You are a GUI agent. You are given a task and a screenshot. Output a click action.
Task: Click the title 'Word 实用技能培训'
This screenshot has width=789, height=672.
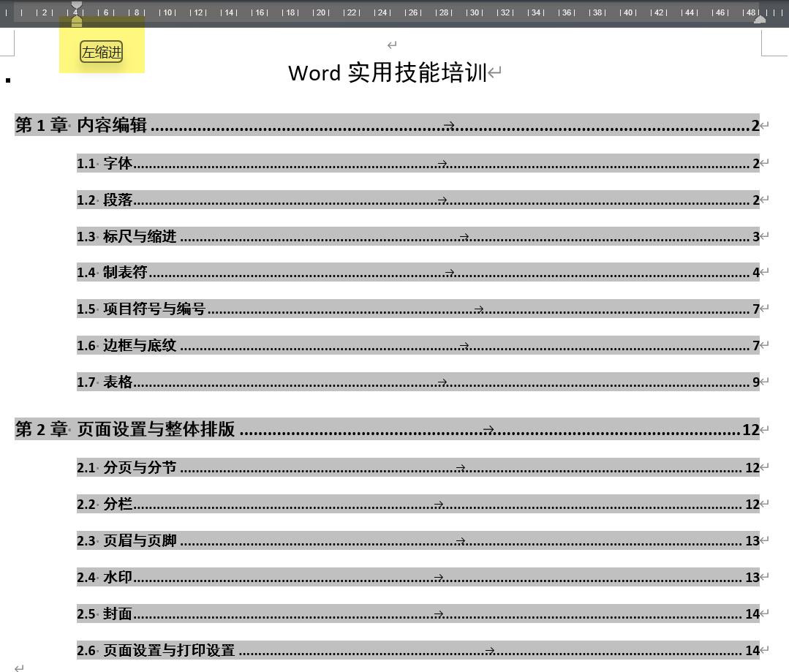tap(388, 73)
